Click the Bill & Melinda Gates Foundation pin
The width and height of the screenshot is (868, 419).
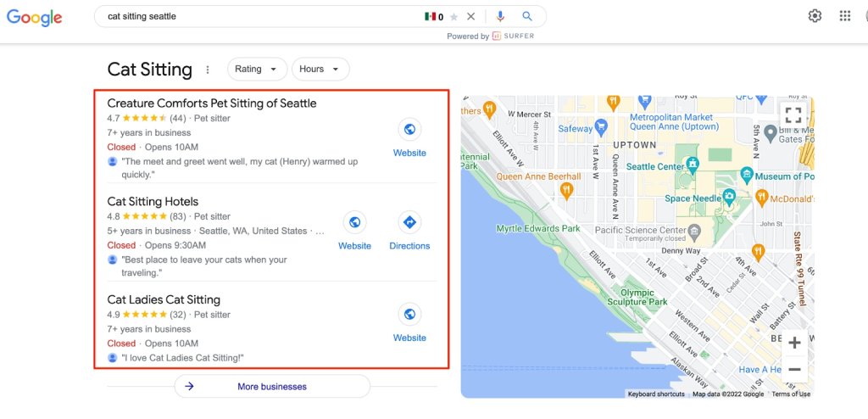pos(770,133)
